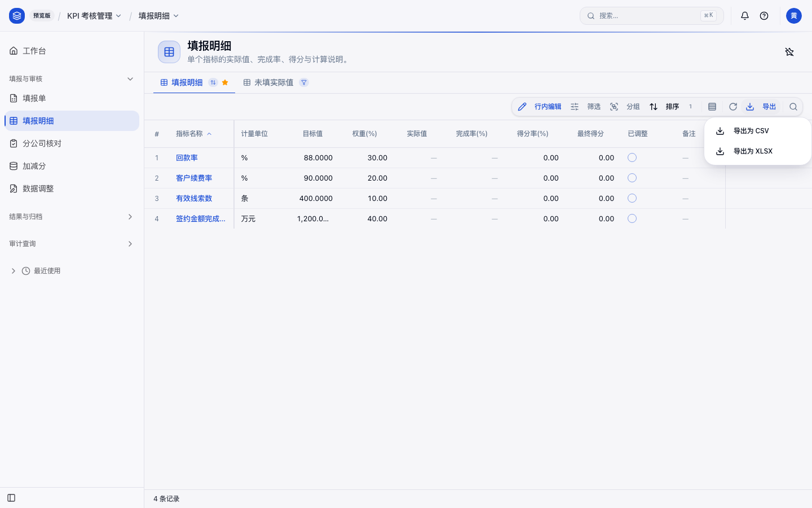The width and height of the screenshot is (812, 508).
Task: Switch to the 未填实际值 view tab
Action: pyautogui.click(x=276, y=82)
